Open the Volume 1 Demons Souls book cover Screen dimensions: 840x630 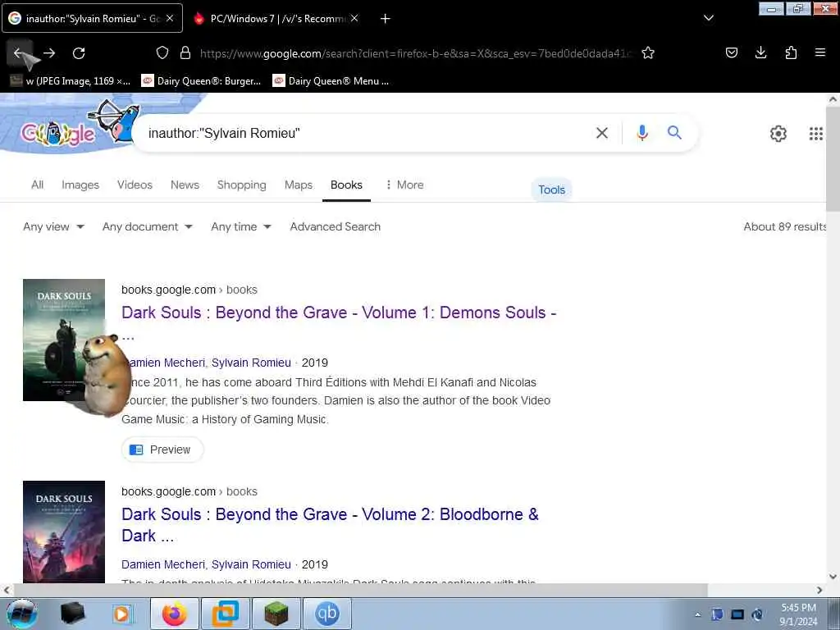click(64, 340)
